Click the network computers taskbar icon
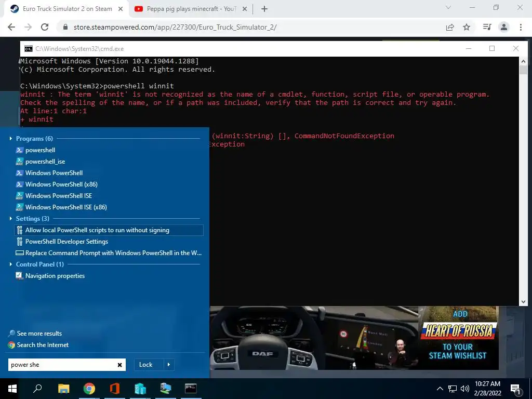Viewport: 532px width, 399px height. 166,389
